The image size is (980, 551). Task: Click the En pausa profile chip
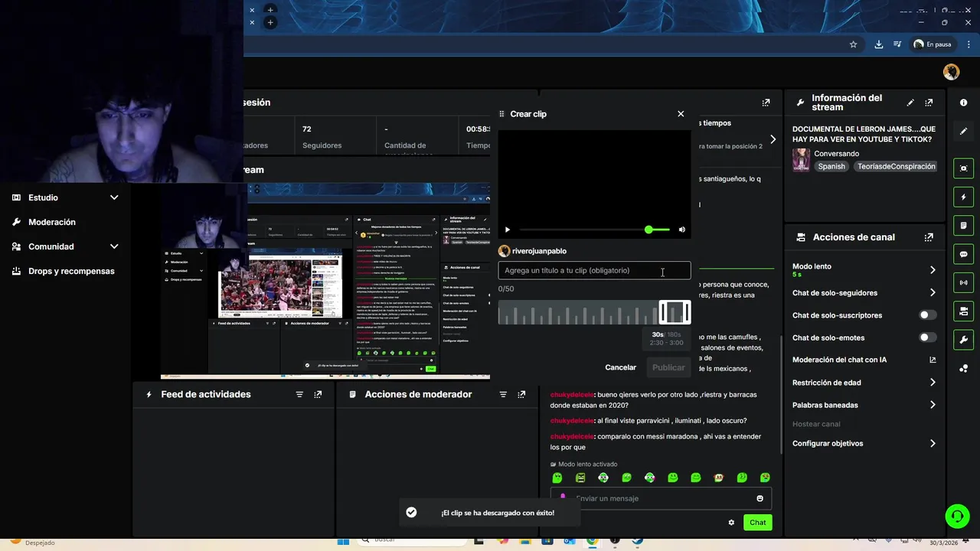click(932, 44)
